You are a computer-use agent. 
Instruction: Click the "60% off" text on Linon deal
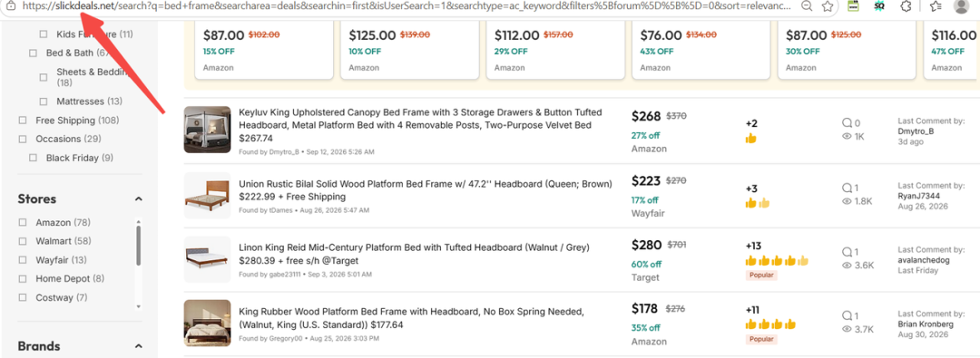[646, 265]
